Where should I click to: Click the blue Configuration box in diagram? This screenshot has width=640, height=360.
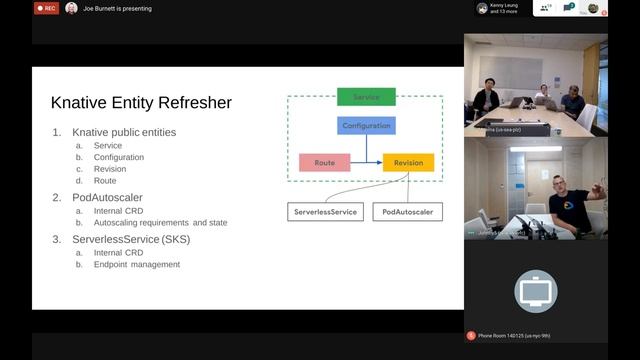[366, 126]
